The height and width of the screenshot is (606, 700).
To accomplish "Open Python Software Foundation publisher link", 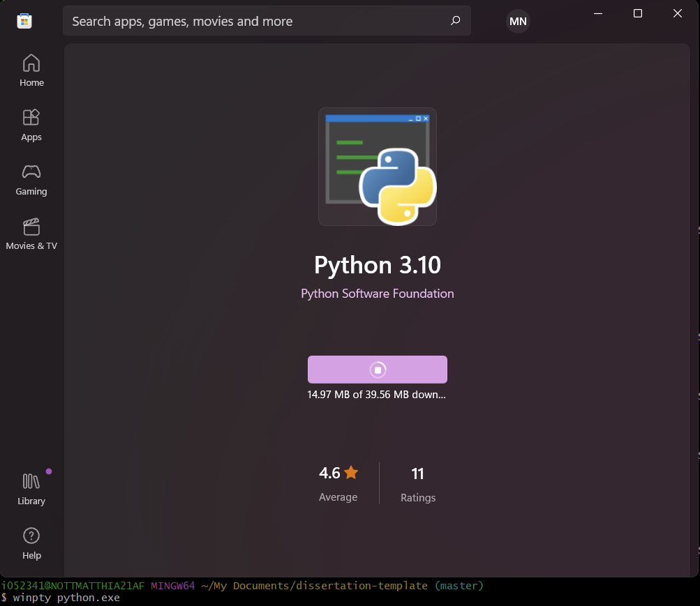I will click(378, 294).
